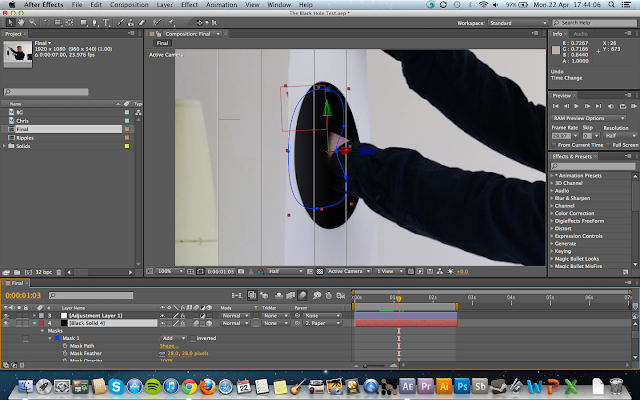Open the Animation menu
Screen dimensions: 640x400
click(x=222, y=5)
